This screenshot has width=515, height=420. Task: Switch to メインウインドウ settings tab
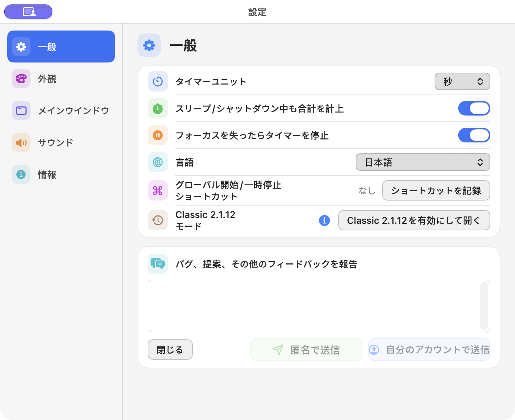click(x=61, y=110)
